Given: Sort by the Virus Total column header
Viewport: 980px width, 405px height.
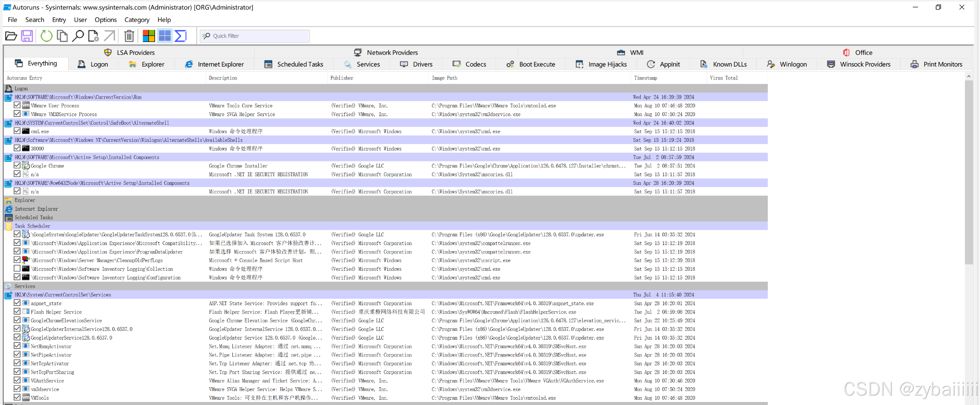Looking at the screenshot, I should (737, 78).
